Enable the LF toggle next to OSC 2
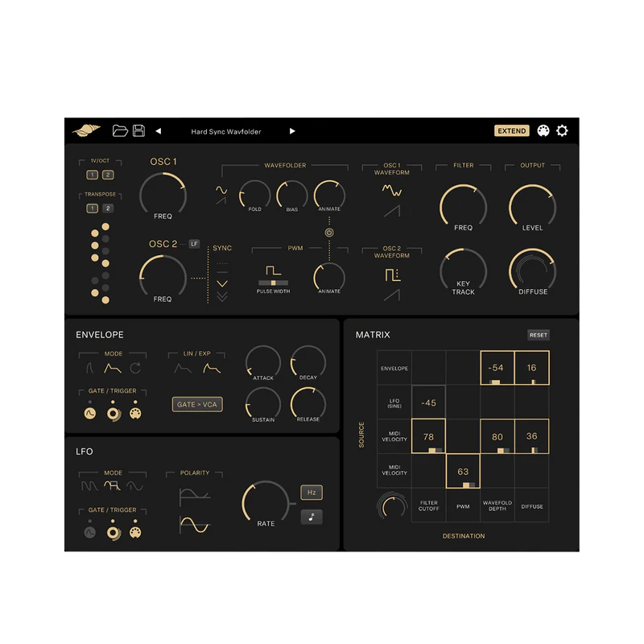This screenshot has width=644, height=644. (195, 242)
